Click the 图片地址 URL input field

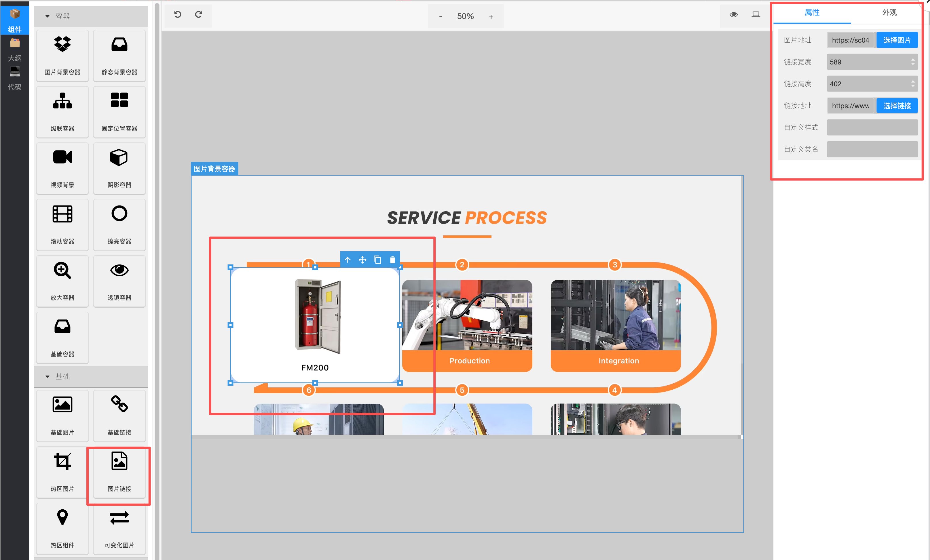[850, 40]
